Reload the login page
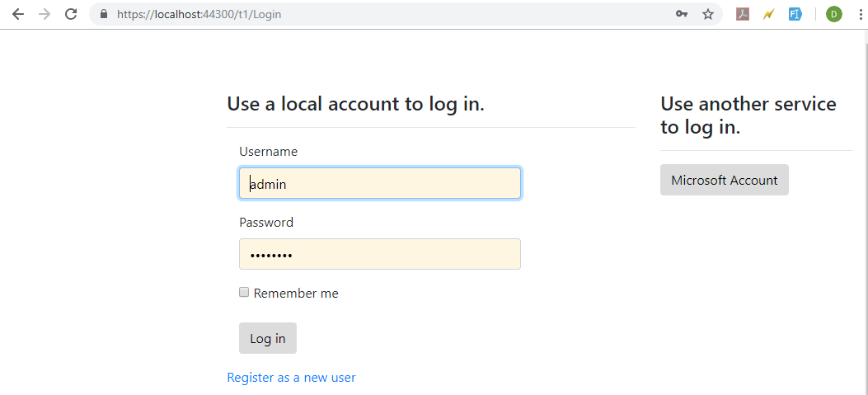The width and height of the screenshot is (868, 395). coord(71,14)
